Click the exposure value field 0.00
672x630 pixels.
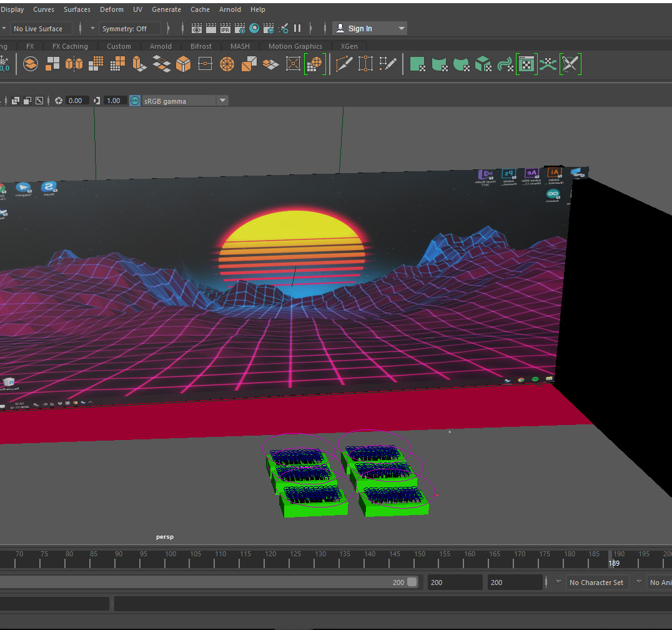pyautogui.click(x=76, y=101)
